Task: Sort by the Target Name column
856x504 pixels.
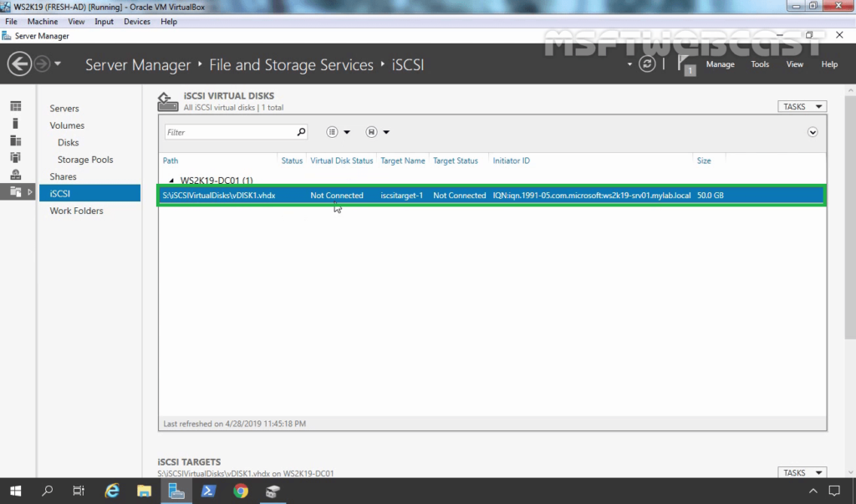Action: click(x=402, y=160)
